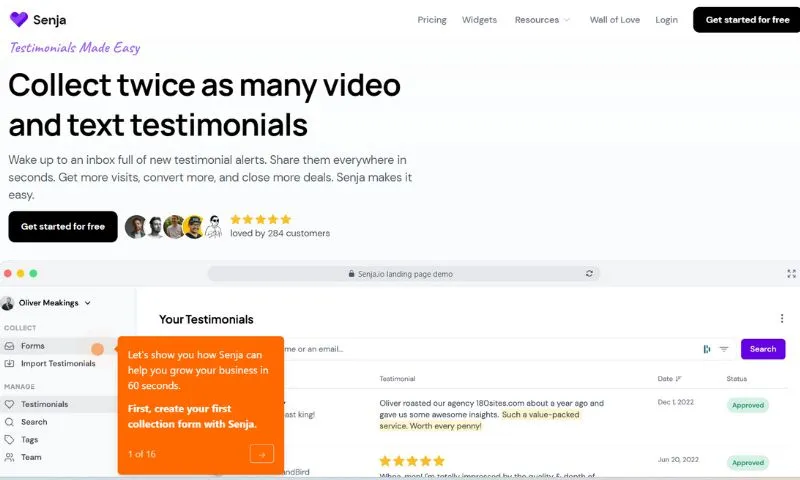This screenshot has width=800, height=480.
Task: Open Search in the sidebar
Action: (34, 422)
